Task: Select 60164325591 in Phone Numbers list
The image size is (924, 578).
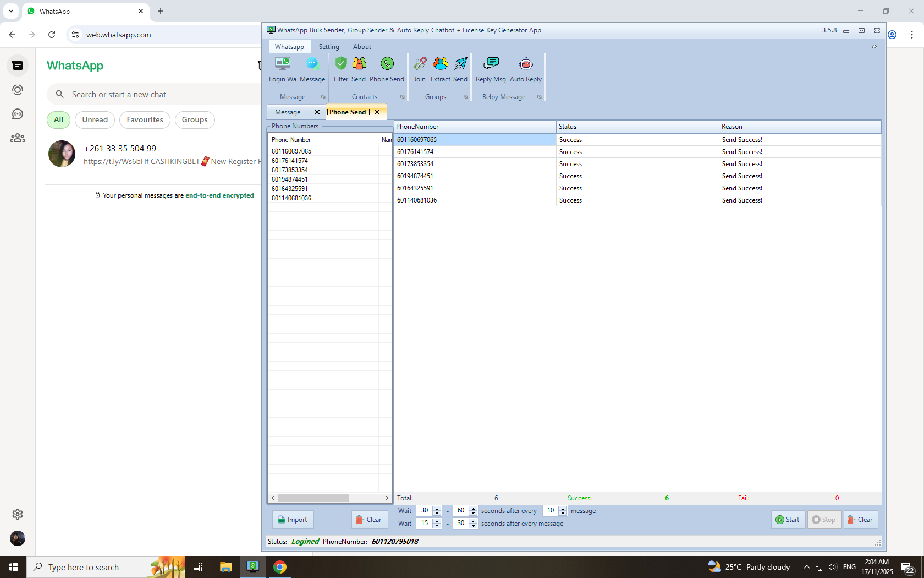Action: coord(290,189)
